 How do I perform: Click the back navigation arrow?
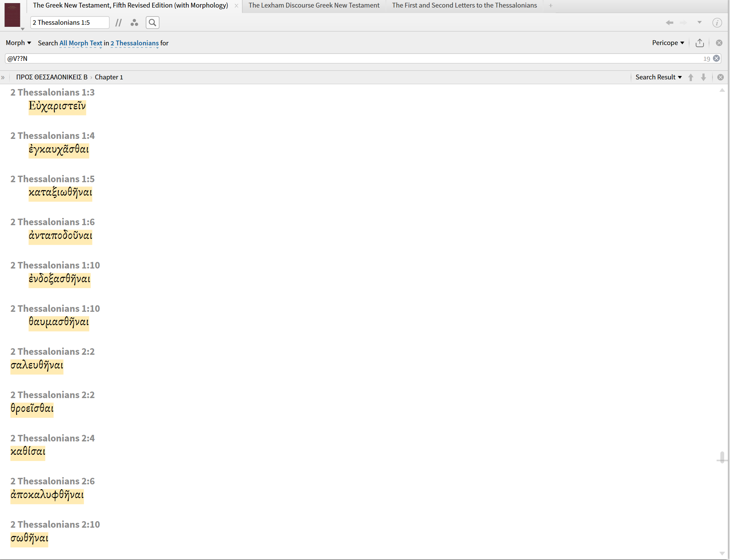(669, 23)
